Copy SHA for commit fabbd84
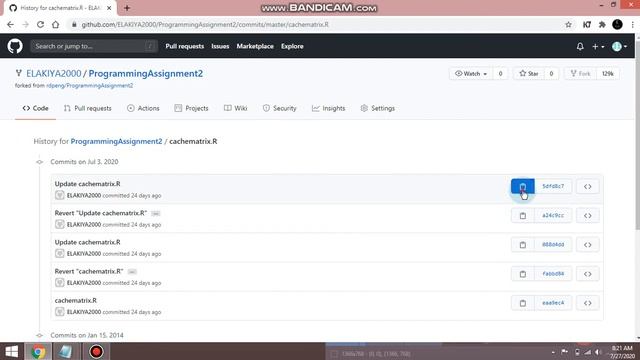Viewport: 640px width, 360px height. (522, 274)
